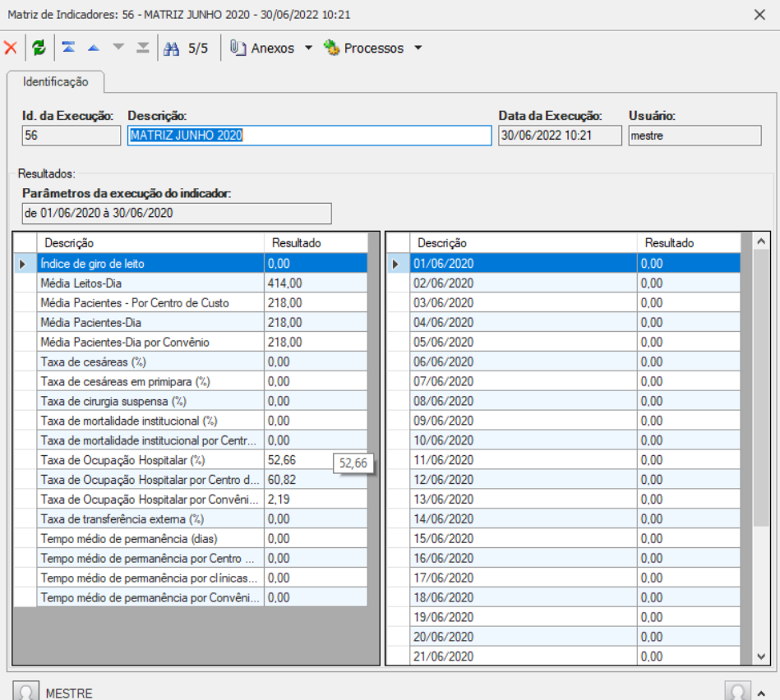Select row Média Leitos-Dia
The image size is (780, 700).
(x=191, y=283)
